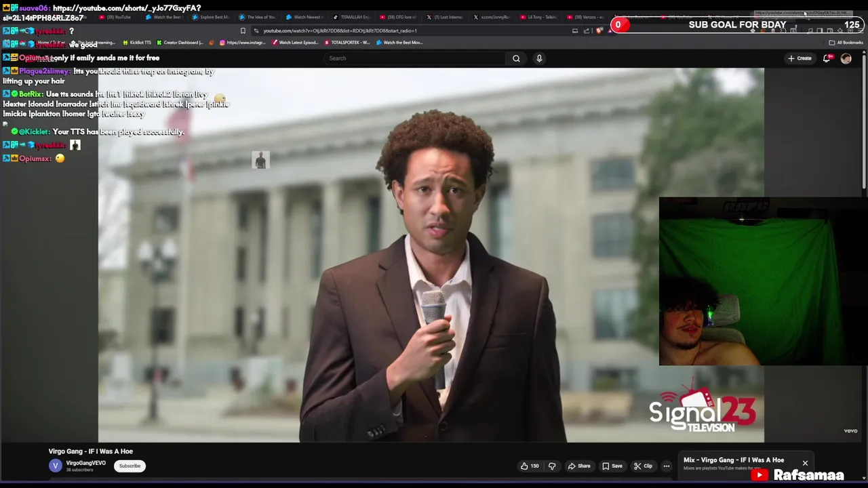The image size is (868, 488).
Task: Switch to the Watch Newest tab
Action: click(304, 17)
